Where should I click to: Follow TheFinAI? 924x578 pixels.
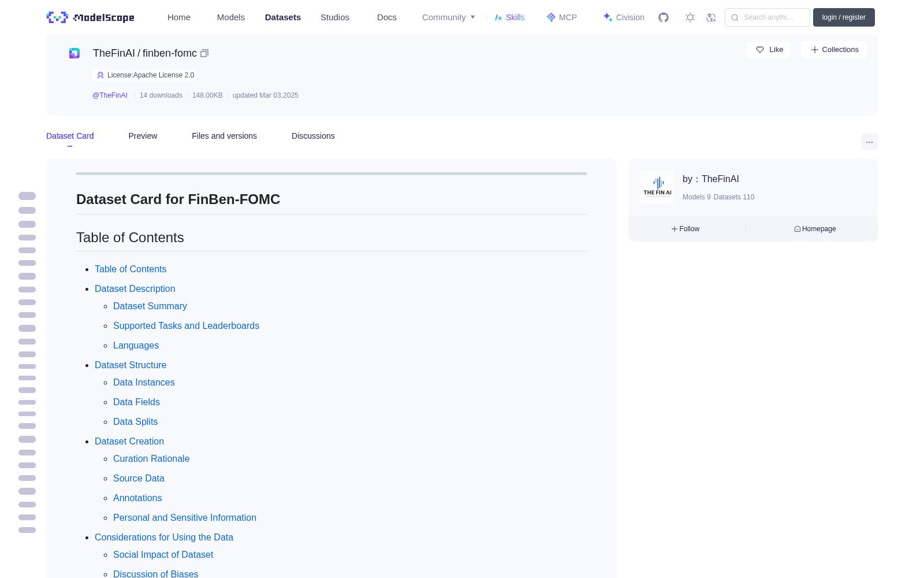[685, 229]
